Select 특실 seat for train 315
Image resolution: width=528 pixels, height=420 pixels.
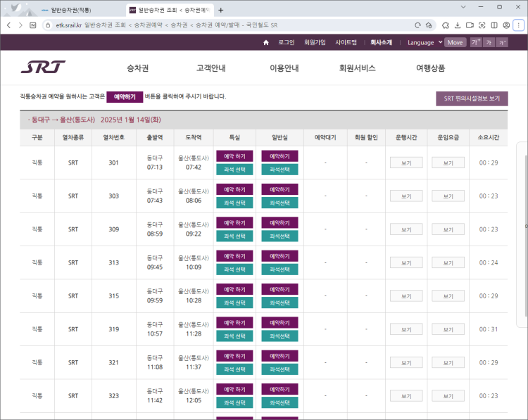click(234, 303)
